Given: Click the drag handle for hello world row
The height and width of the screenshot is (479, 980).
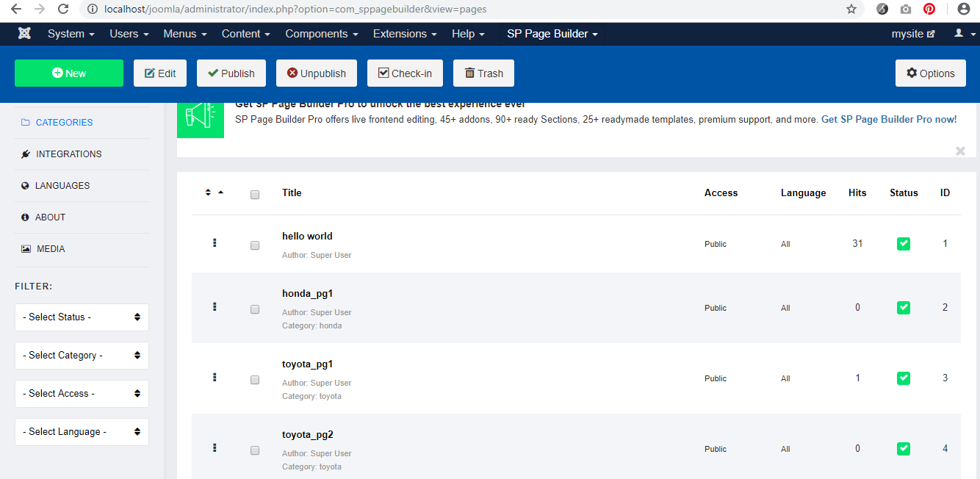Looking at the screenshot, I should point(215,242).
